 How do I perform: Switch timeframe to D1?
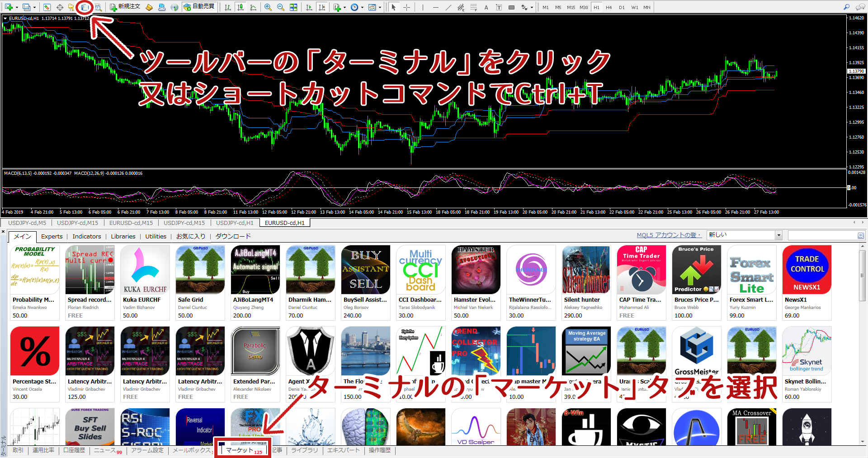(622, 7)
